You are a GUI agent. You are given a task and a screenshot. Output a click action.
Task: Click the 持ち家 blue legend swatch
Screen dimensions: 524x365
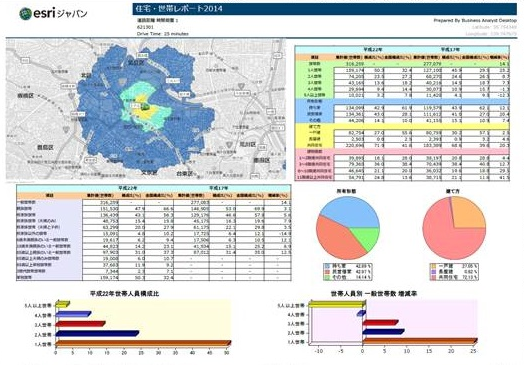point(327,266)
